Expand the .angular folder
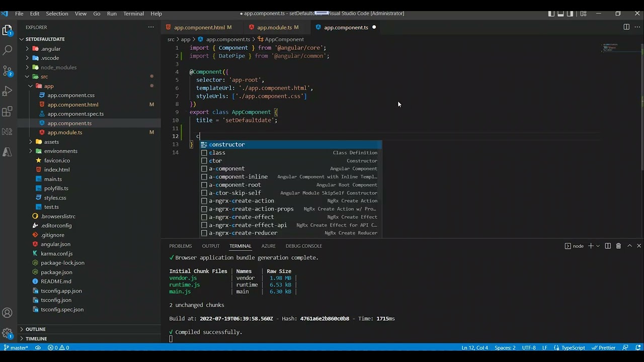Image resolution: width=644 pixels, height=362 pixels. 28,49
